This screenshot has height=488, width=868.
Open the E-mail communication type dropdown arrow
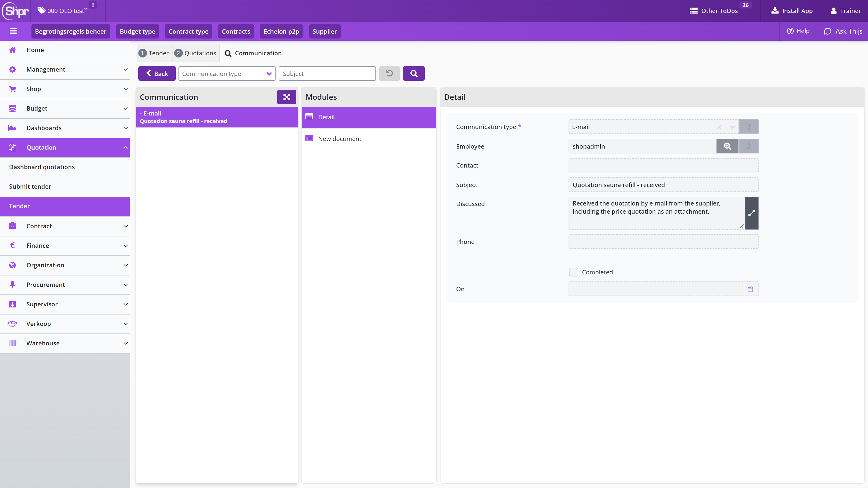coord(732,127)
